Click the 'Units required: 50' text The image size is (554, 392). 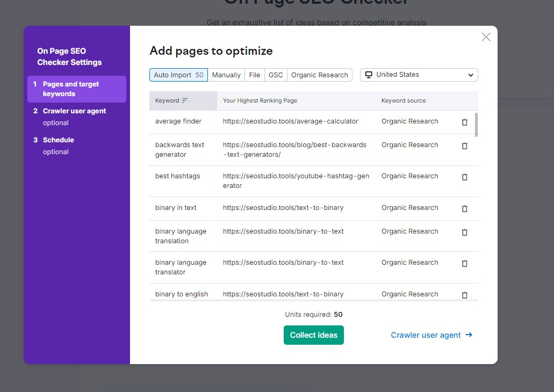pyautogui.click(x=314, y=314)
